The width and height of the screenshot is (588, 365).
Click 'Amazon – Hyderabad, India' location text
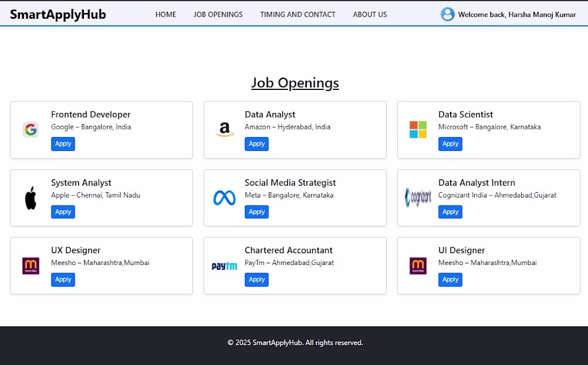click(x=288, y=127)
